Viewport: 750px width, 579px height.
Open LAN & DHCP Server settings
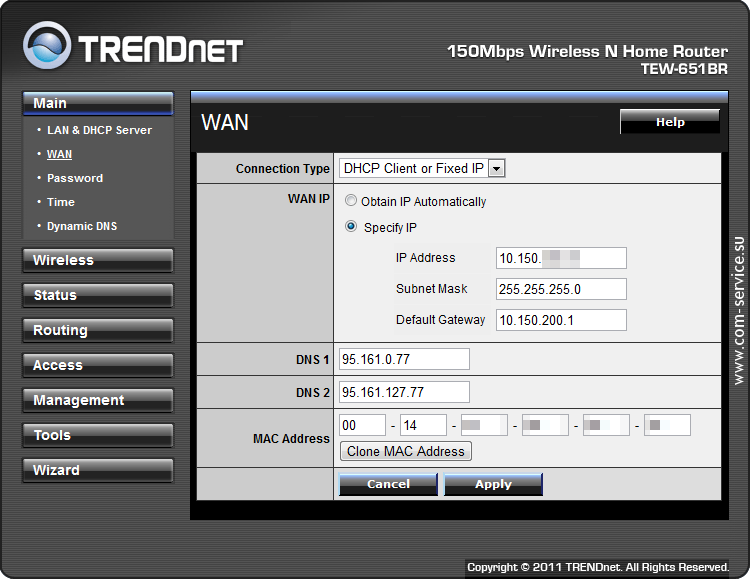(99, 130)
